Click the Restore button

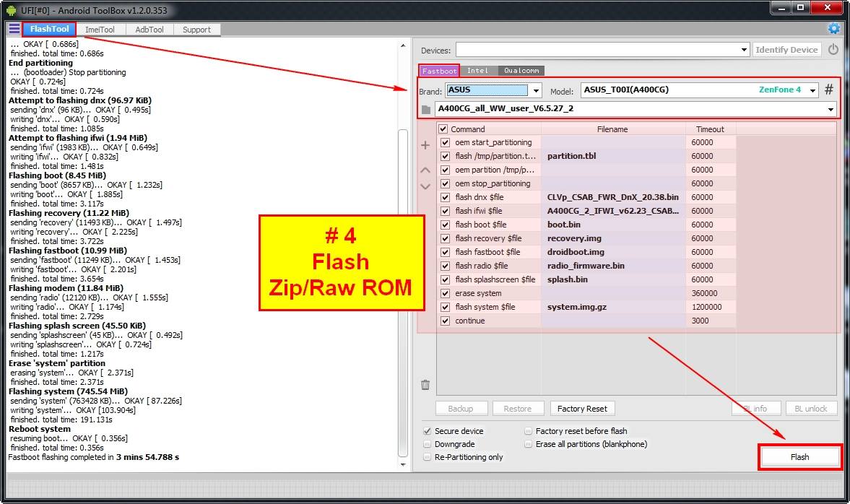tap(517, 409)
